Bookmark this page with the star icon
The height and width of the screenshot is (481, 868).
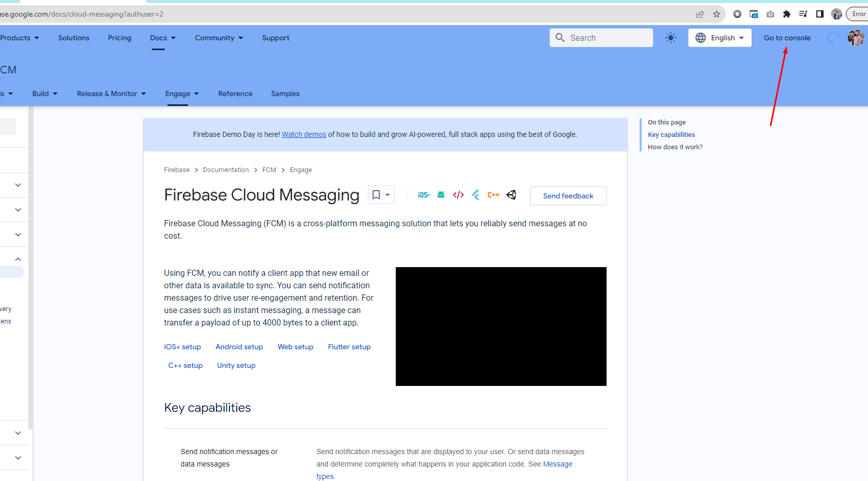click(717, 14)
